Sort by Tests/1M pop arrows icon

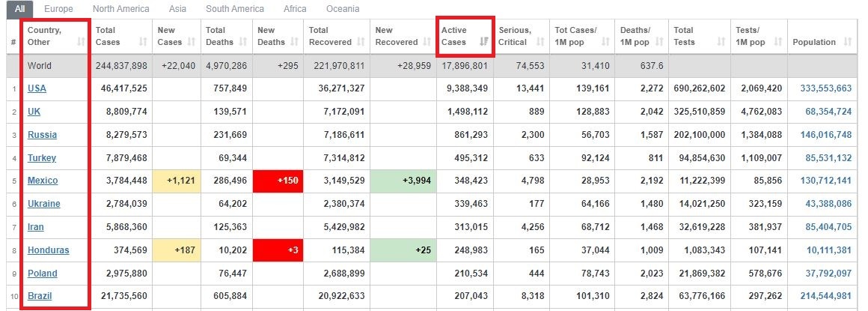(x=778, y=42)
